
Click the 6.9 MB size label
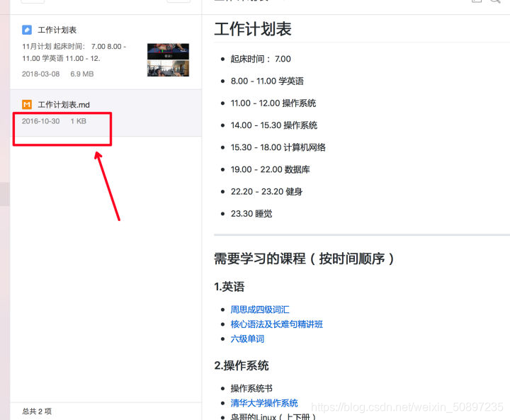click(82, 74)
